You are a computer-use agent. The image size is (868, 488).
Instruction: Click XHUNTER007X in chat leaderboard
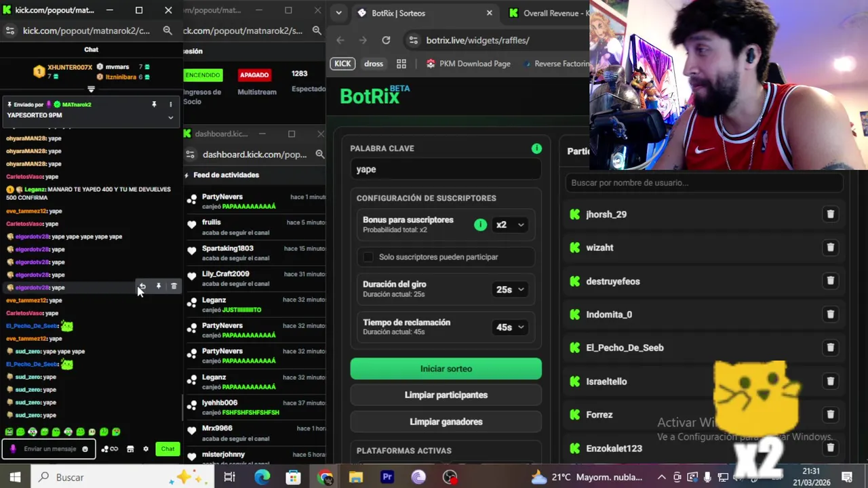[70, 67]
